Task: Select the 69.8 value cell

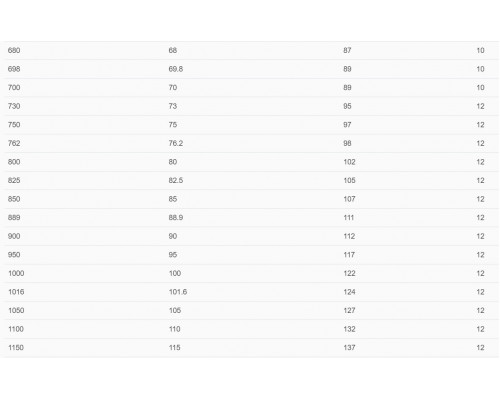Action: pyautogui.click(x=176, y=69)
